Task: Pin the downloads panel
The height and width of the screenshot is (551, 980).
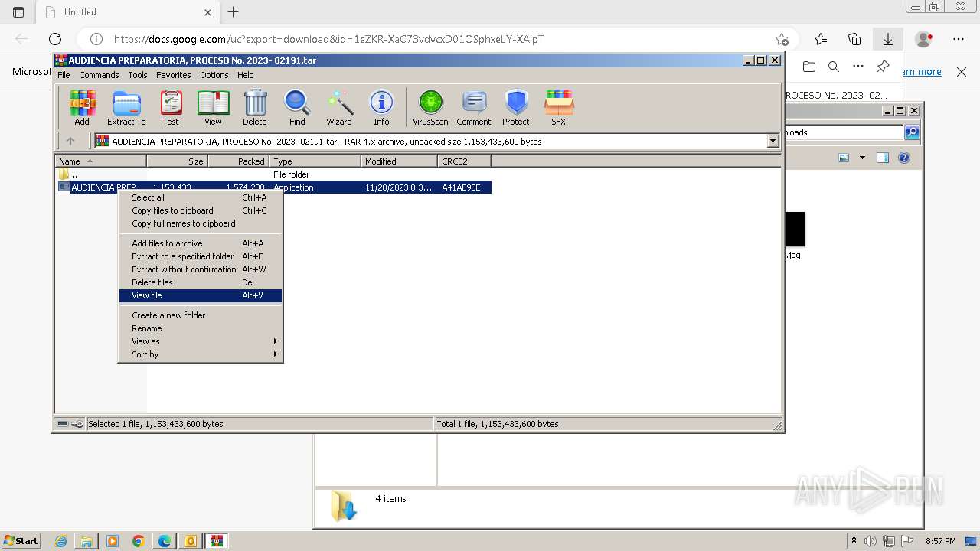Action: pyautogui.click(x=883, y=67)
